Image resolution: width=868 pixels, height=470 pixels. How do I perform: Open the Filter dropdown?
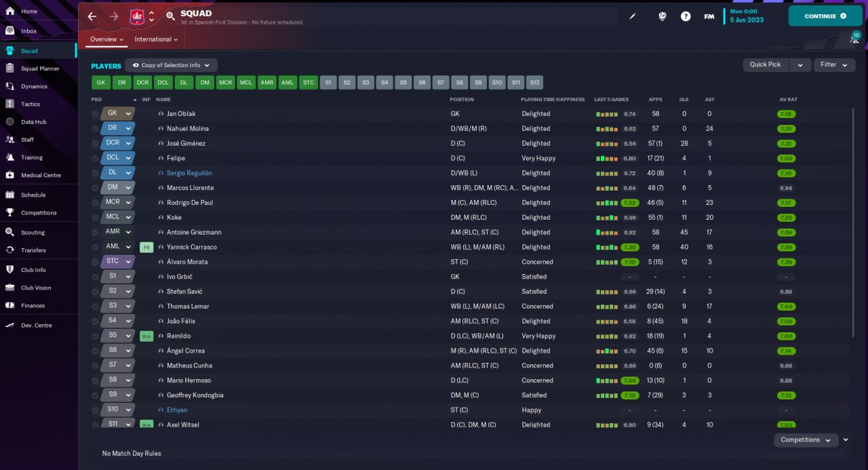click(x=833, y=64)
